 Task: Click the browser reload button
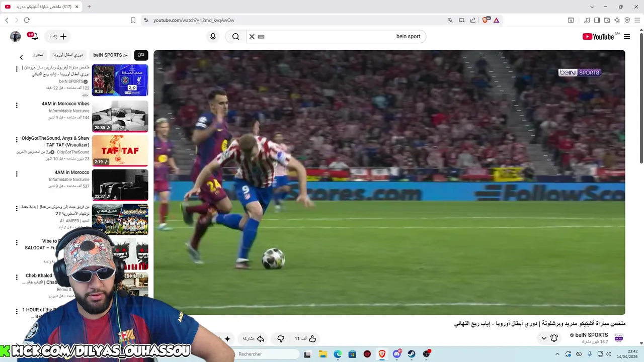click(x=27, y=20)
